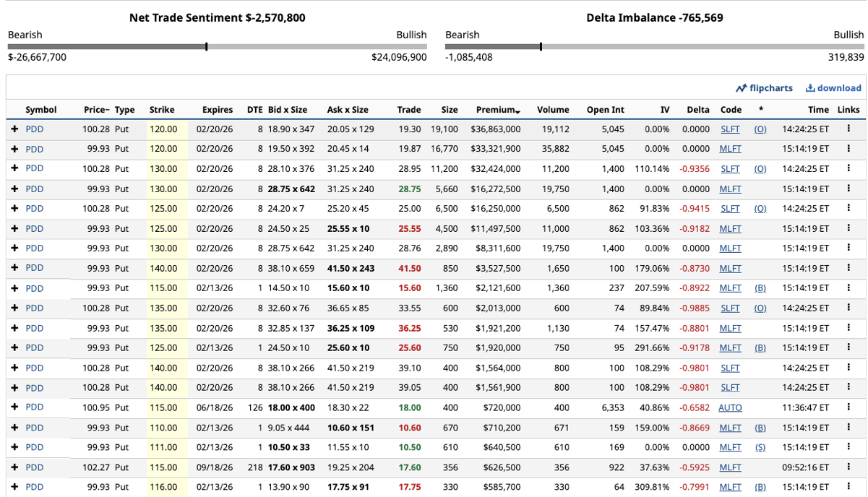Expand the row expiring 06/18/26 with plus
Screen dimensions: 868x497
14,407
